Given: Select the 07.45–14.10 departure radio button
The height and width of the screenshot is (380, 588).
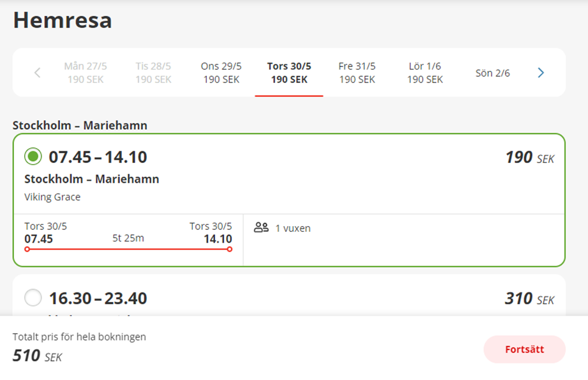Looking at the screenshot, I should 33,156.
